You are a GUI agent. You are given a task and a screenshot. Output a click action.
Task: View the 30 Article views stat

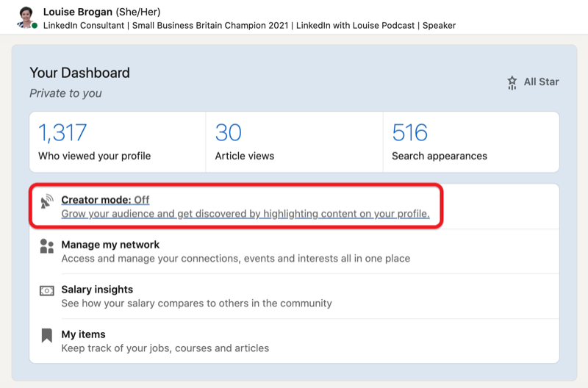[x=294, y=142]
